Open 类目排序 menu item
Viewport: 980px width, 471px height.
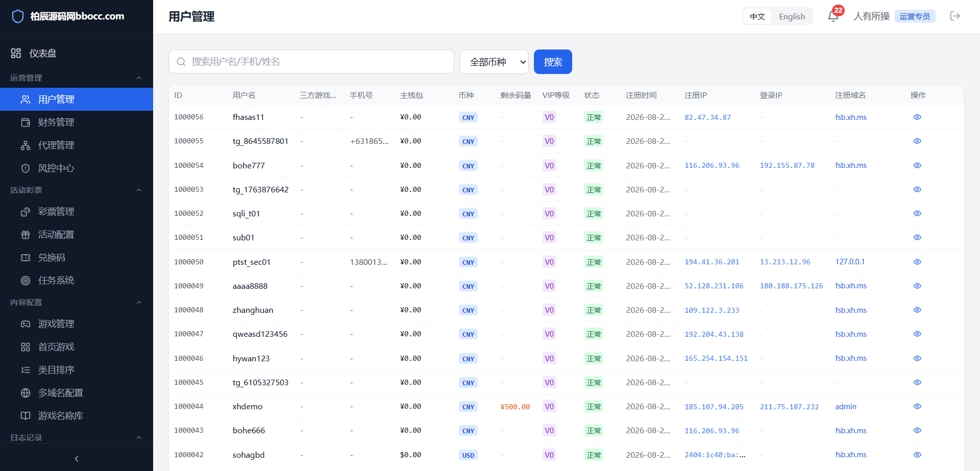(x=77, y=369)
